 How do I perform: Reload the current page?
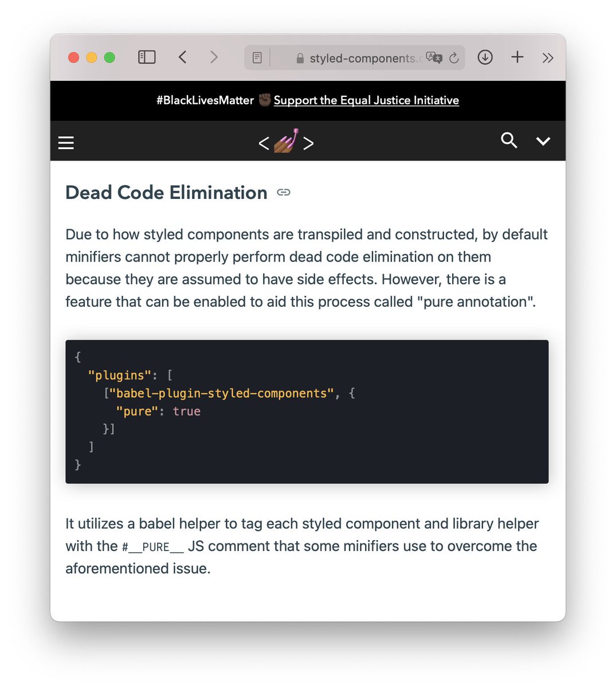[x=453, y=57]
